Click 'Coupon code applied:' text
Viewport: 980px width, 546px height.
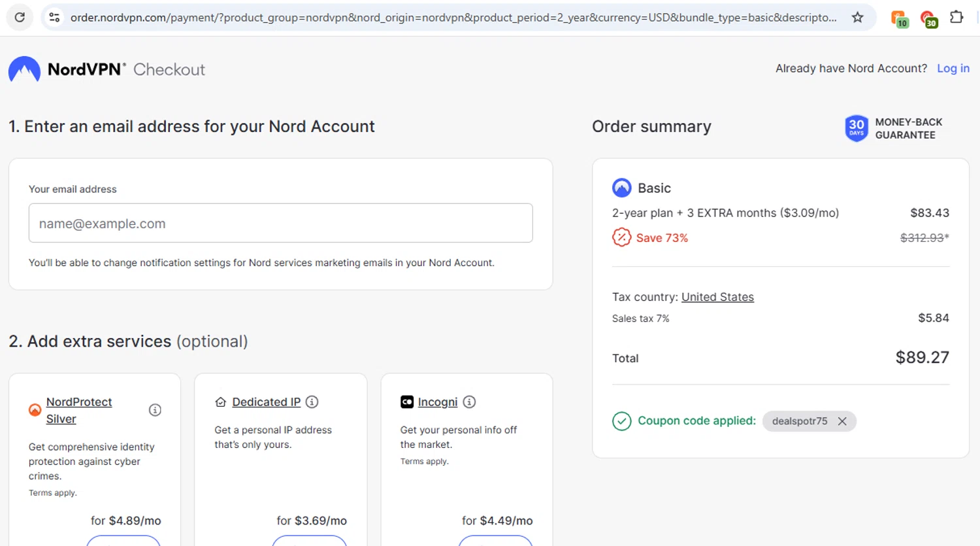click(696, 421)
